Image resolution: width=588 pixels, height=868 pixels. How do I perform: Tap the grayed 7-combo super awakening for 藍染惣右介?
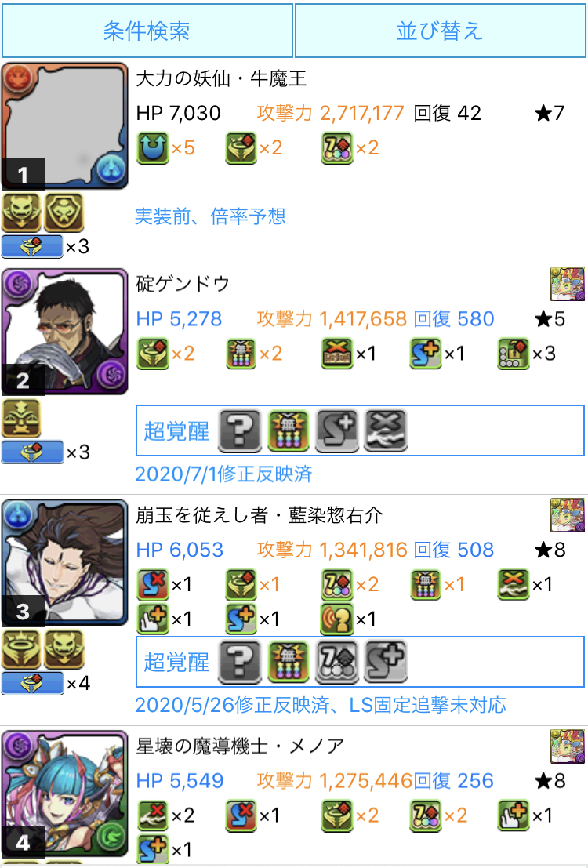[x=337, y=662]
